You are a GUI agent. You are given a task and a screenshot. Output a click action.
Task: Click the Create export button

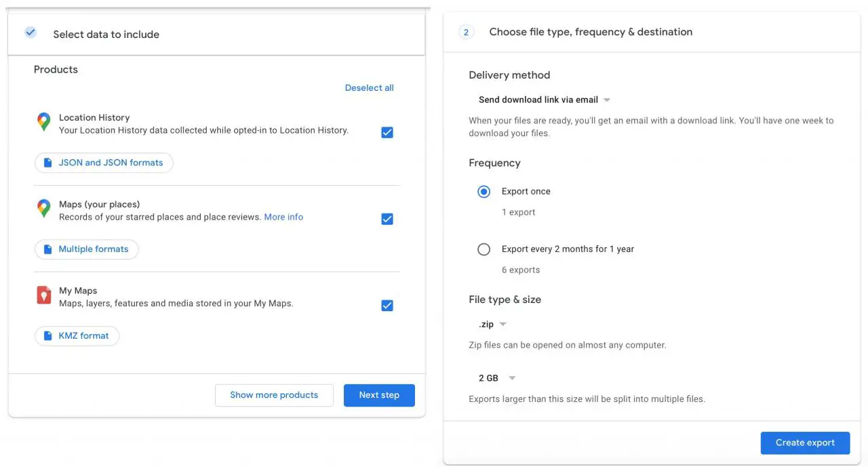805,443
